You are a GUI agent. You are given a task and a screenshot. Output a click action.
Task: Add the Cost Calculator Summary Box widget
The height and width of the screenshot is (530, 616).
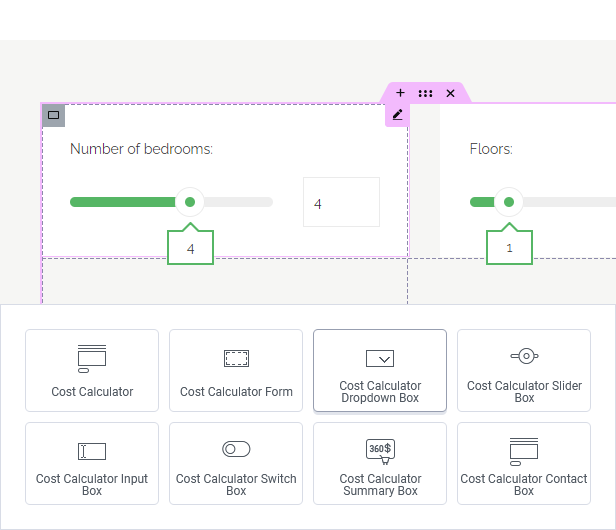[380, 463]
